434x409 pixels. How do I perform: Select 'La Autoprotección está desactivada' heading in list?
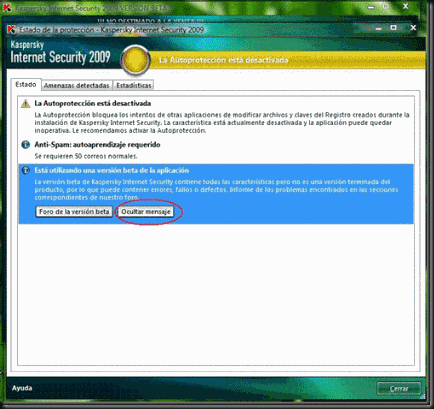coord(93,104)
